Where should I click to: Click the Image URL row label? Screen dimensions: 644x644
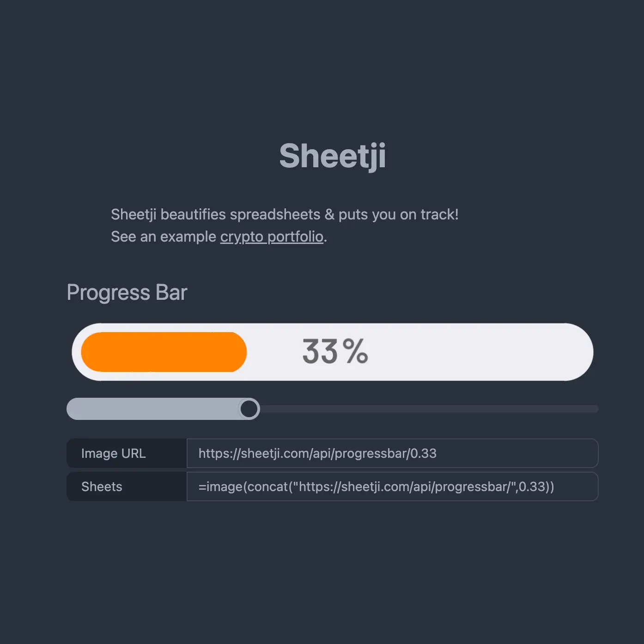pyautogui.click(x=113, y=453)
